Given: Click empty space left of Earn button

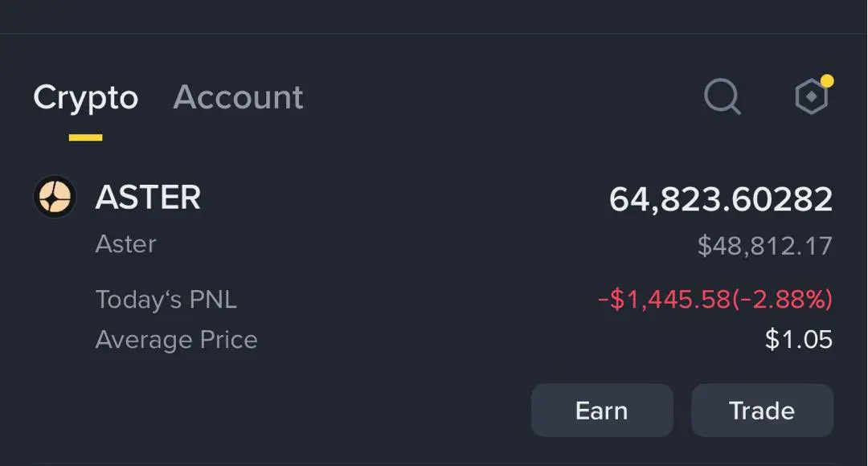Looking at the screenshot, I should point(281,411).
